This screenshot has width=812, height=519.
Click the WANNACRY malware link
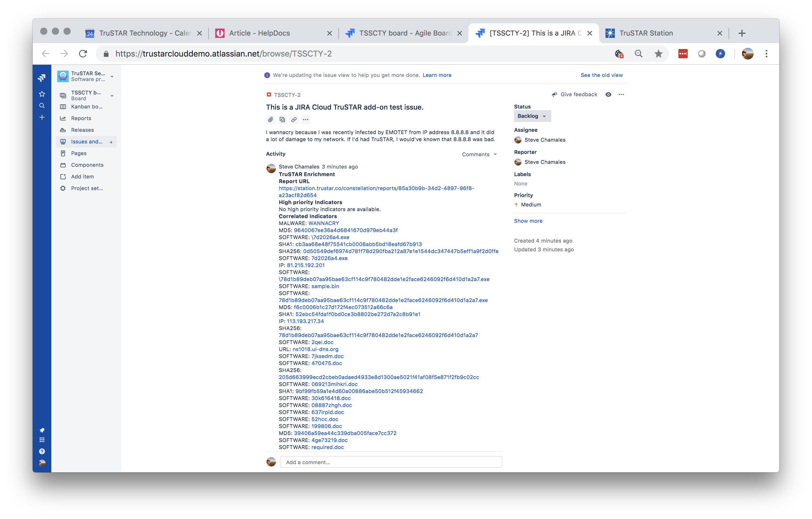pyautogui.click(x=323, y=223)
